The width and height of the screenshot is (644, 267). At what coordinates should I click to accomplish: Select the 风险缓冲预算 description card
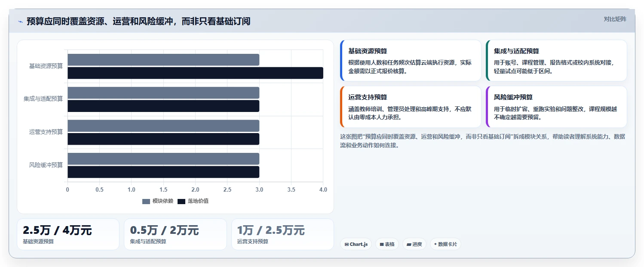[556, 107]
